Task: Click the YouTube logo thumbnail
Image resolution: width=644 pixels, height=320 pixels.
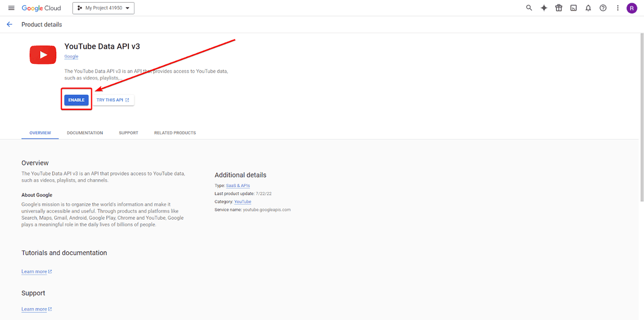Action: point(43,55)
